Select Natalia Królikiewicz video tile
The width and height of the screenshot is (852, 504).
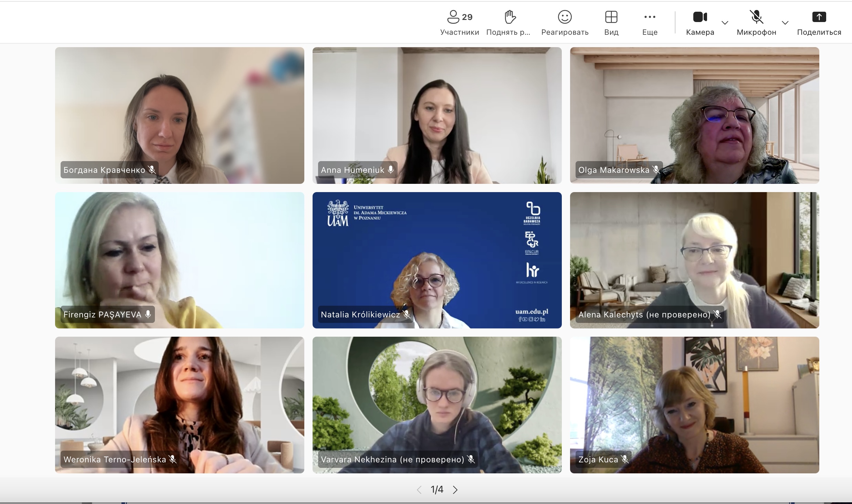click(x=437, y=260)
